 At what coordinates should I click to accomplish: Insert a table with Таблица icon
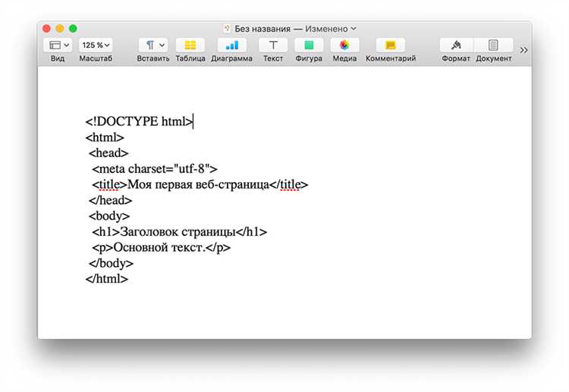point(190,45)
